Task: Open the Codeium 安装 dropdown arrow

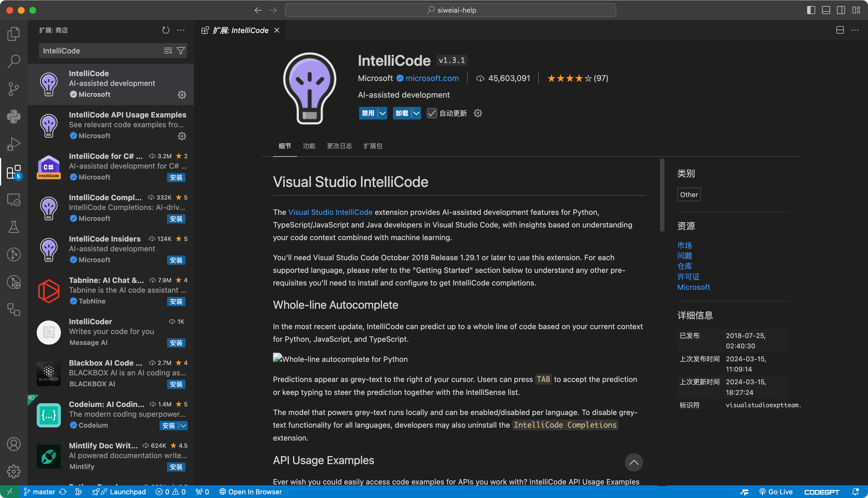Action: (183, 426)
